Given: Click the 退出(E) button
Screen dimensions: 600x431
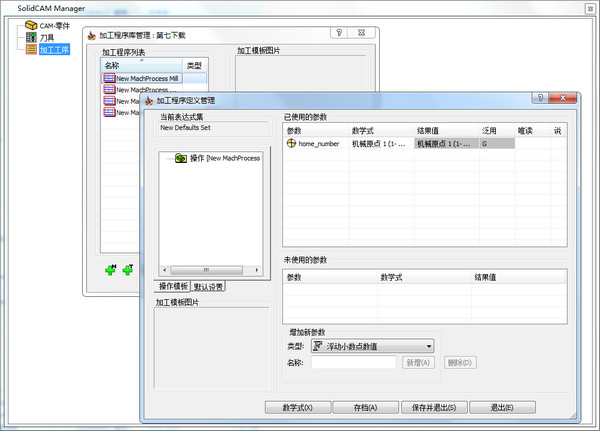Looking at the screenshot, I should tap(502, 407).
